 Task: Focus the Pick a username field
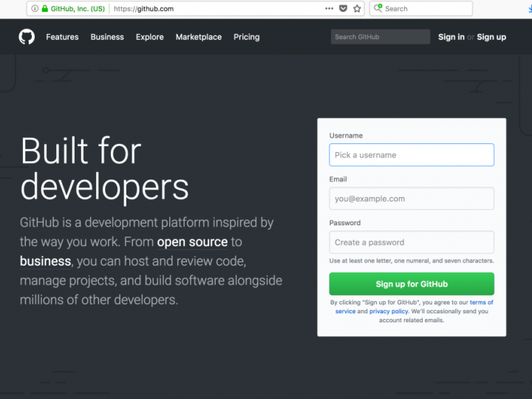412,154
